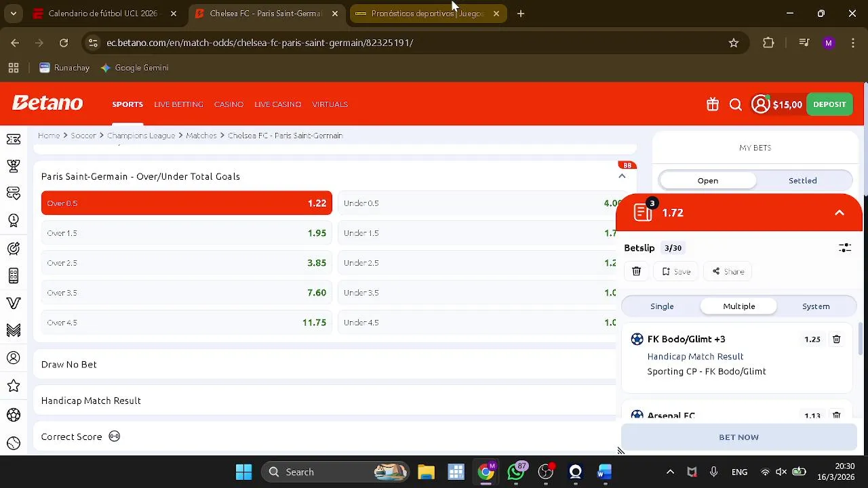Open the first-place medal sidebar icon

point(14,220)
